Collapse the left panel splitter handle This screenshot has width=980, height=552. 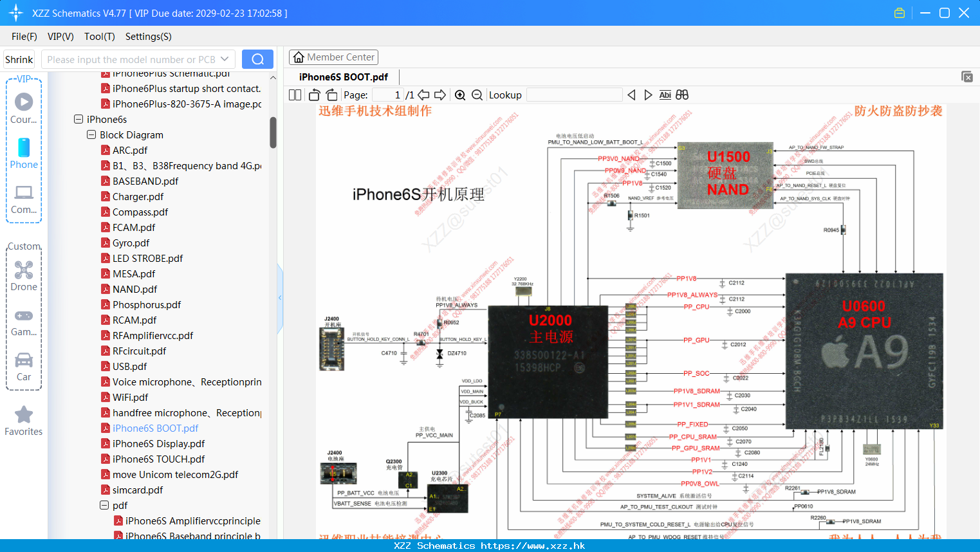pos(280,298)
